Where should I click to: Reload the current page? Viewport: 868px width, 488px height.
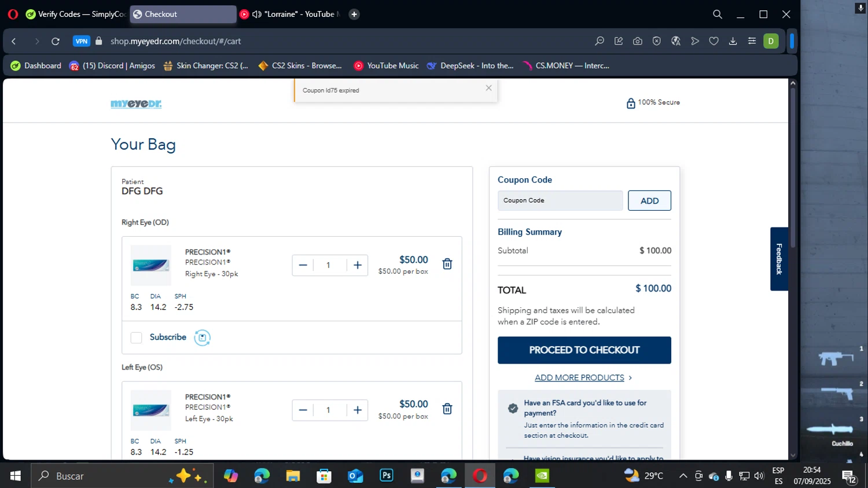[x=56, y=41]
